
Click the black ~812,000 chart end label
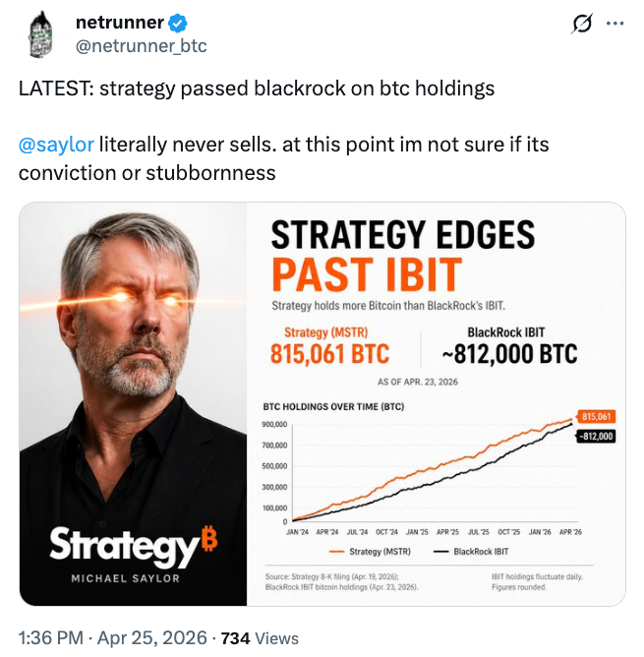tap(596, 436)
